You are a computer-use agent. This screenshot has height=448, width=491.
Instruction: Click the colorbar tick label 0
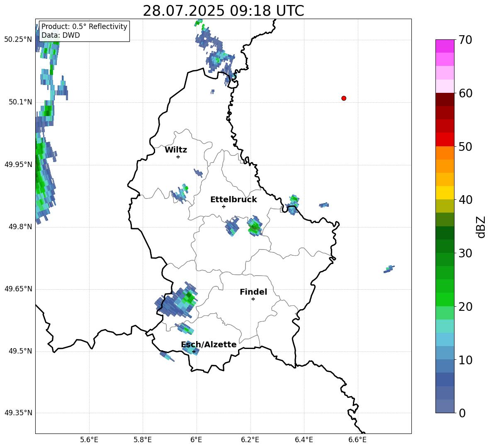pos(462,413)
